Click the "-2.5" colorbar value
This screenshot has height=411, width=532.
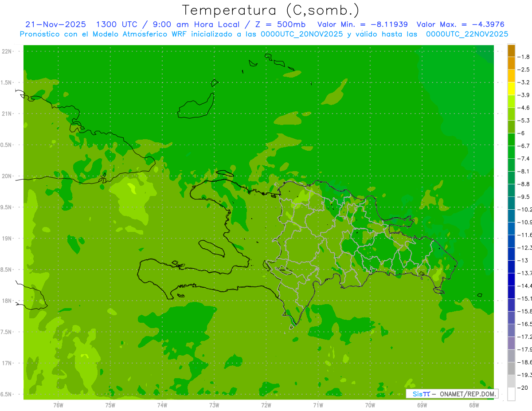point(524,70)
